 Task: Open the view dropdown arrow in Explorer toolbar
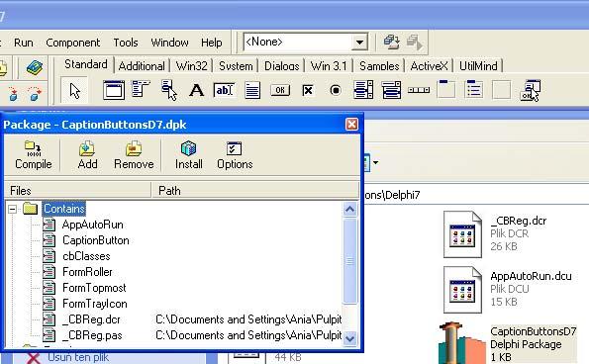(x=375, y=162)
